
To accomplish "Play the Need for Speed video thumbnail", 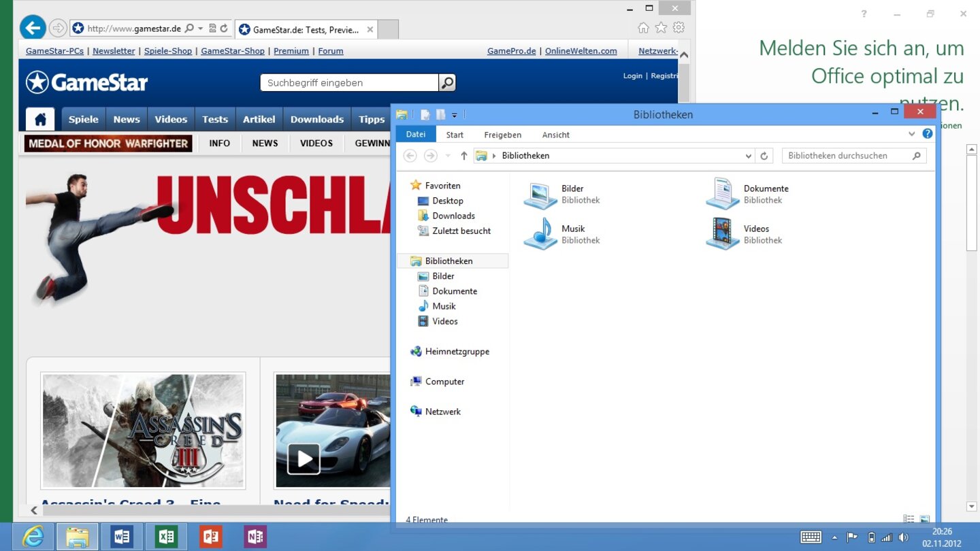I will click(x=304, y=458).
